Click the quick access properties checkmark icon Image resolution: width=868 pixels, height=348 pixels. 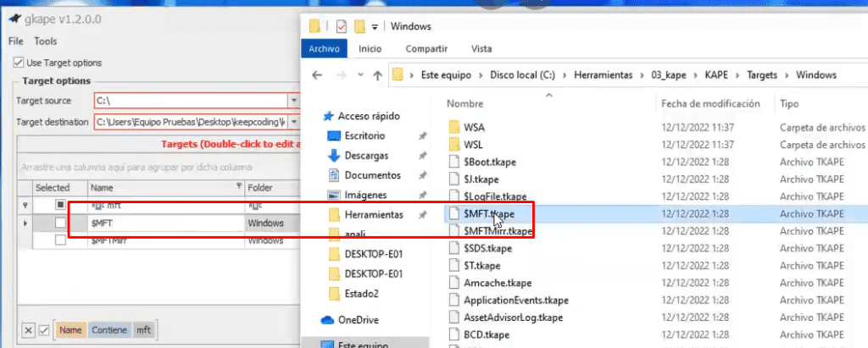pos(342,26)
